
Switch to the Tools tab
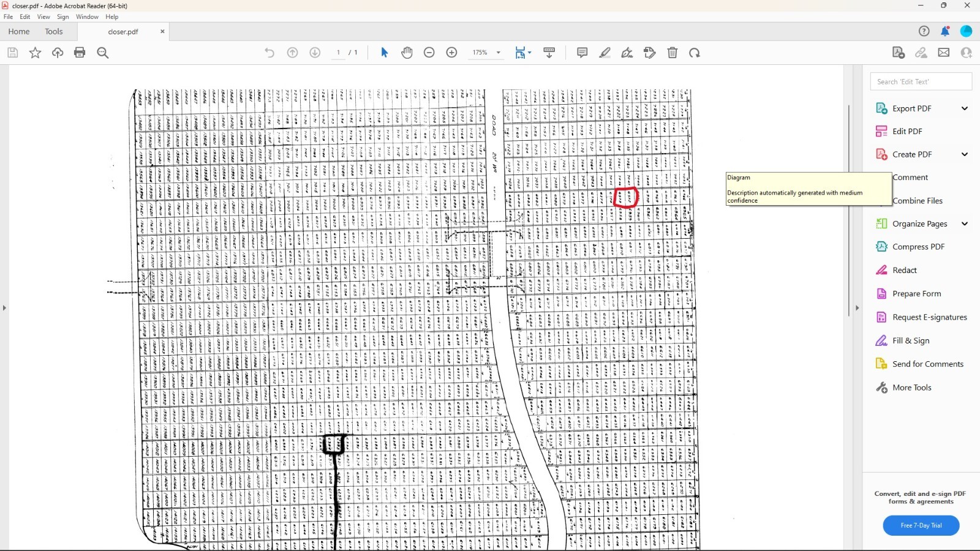54,31
